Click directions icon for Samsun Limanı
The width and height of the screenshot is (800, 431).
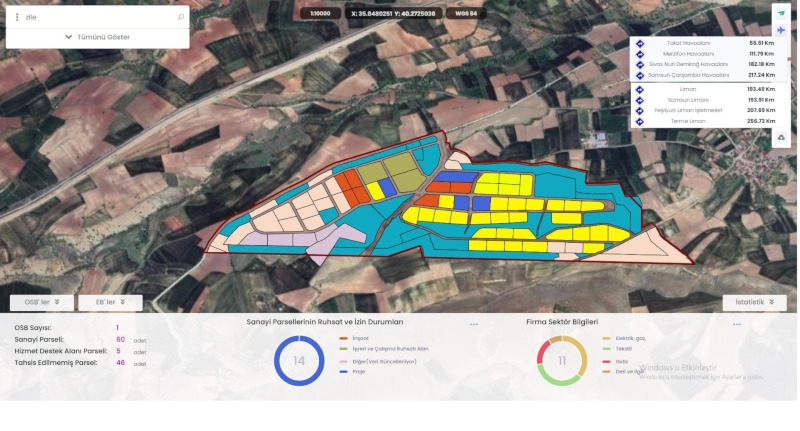[639, 100]
